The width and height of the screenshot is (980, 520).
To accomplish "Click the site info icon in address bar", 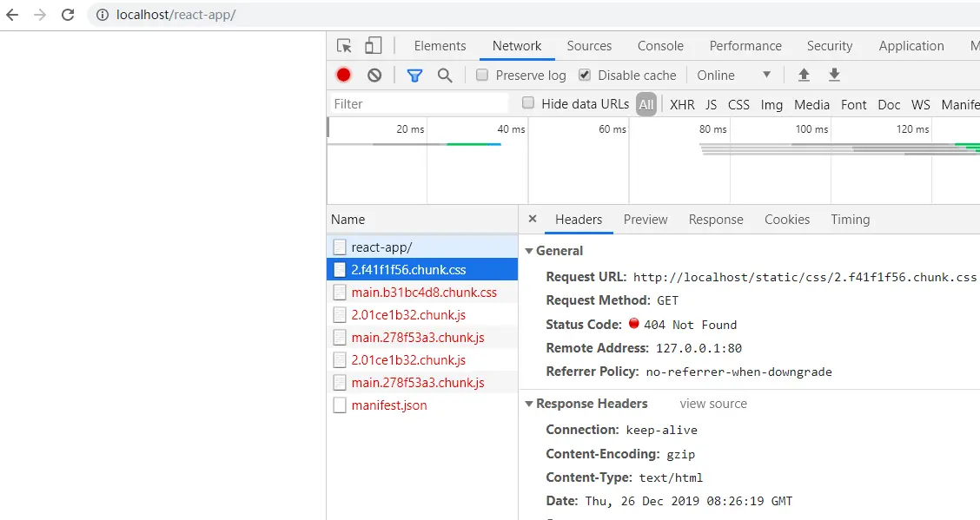I will tap(102, 15).
